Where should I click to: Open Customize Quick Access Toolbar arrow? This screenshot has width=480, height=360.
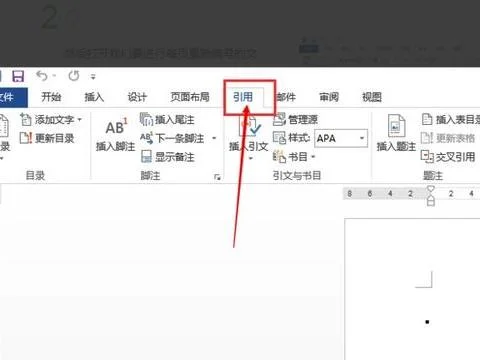coord(93,77)
